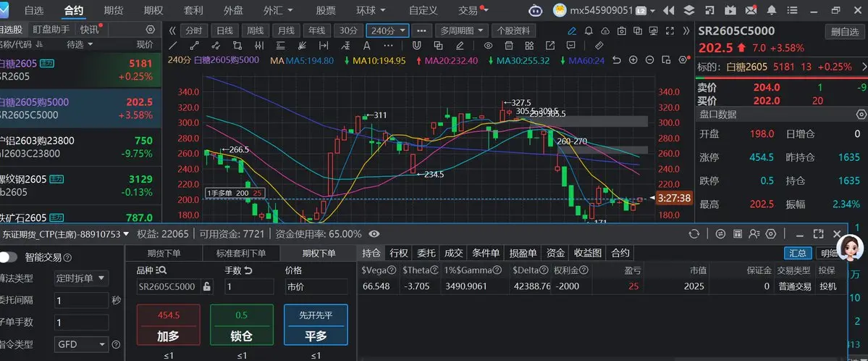Click the 手数 quantity input field
The image size is (868, 361).
click(249, 286)
